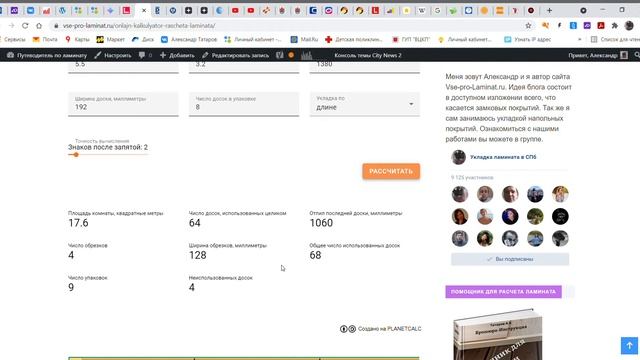Select the cut width result 128
The image size is (640, 360).
[198, 255]
